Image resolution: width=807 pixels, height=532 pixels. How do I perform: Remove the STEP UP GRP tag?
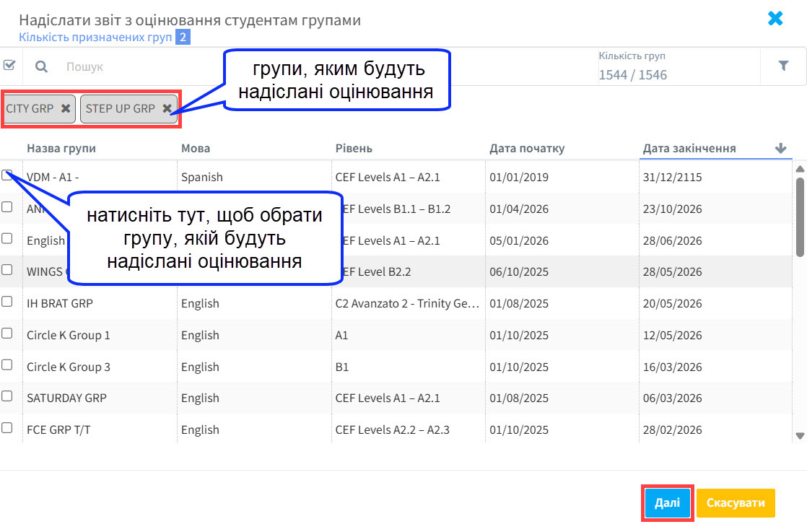tap(167, 108)
